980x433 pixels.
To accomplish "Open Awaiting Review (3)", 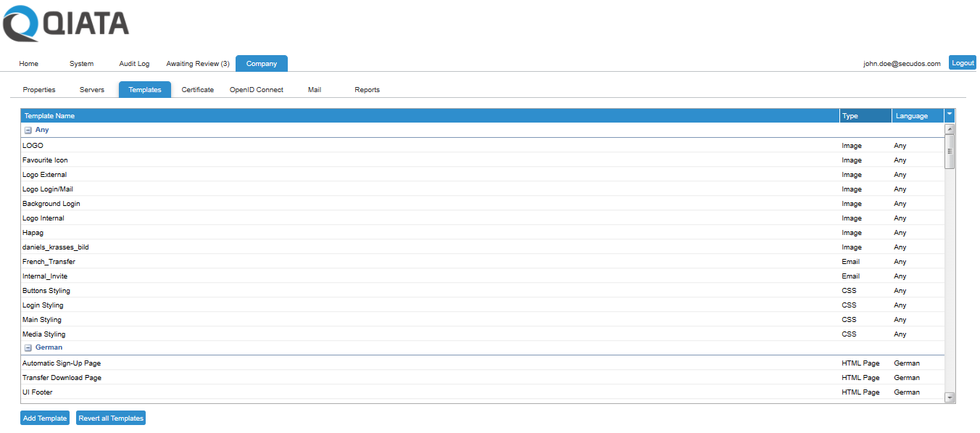I will pyautogui.click(x=197, y=64).
